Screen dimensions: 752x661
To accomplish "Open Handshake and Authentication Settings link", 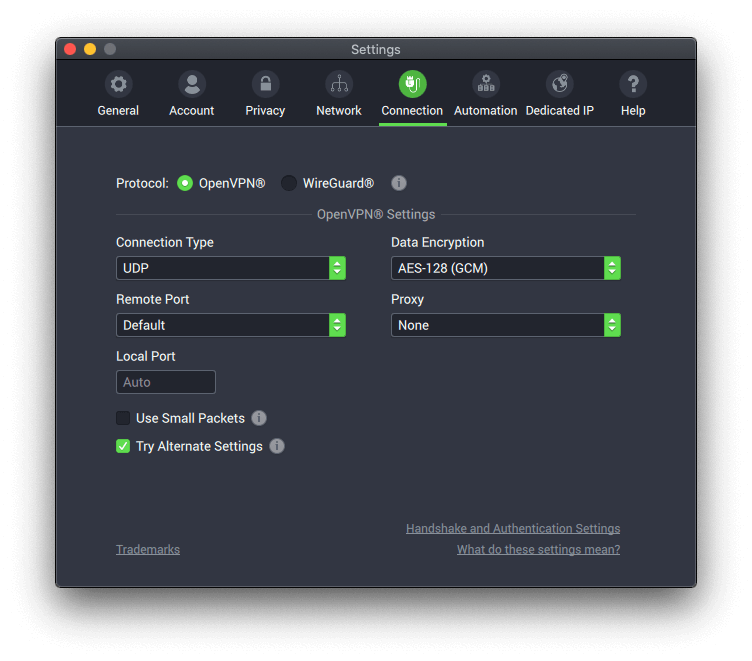I will tap(513, 529).
